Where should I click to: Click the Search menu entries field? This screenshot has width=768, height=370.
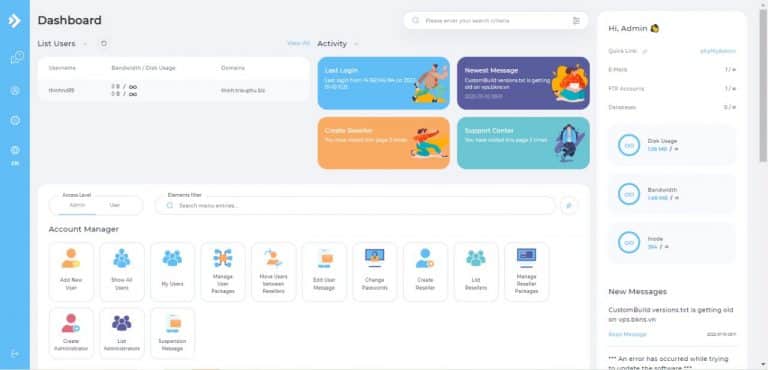click(355, 206)
